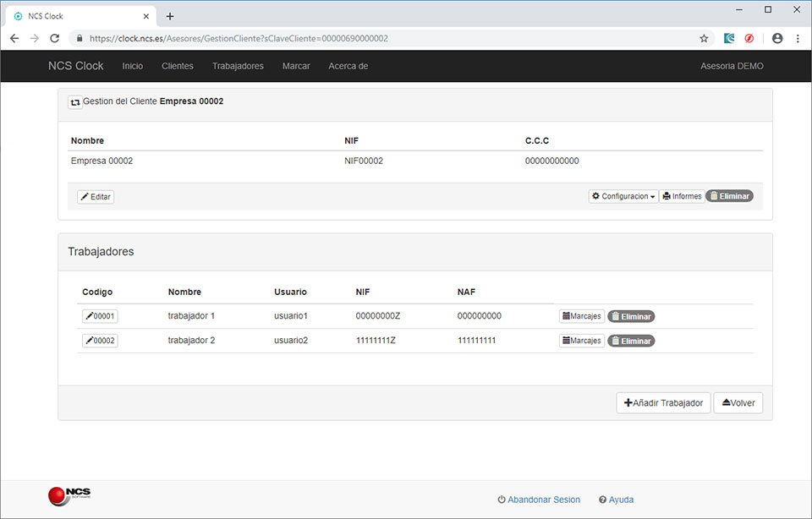Click the refresh icon beside Gestion del Cliente
Screen dimensions: 812x519
(x=74, y=101)
